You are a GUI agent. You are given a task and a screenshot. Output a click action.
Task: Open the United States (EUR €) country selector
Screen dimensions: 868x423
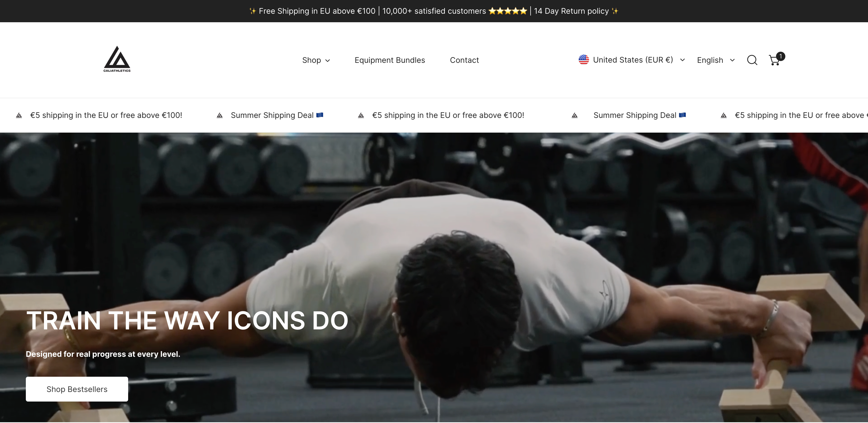[x=632, y=60]
